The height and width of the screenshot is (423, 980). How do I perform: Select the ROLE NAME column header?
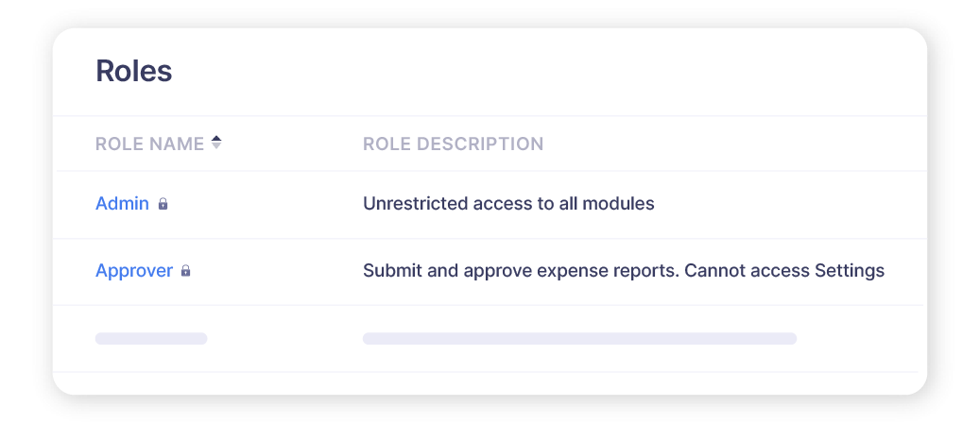149,144
